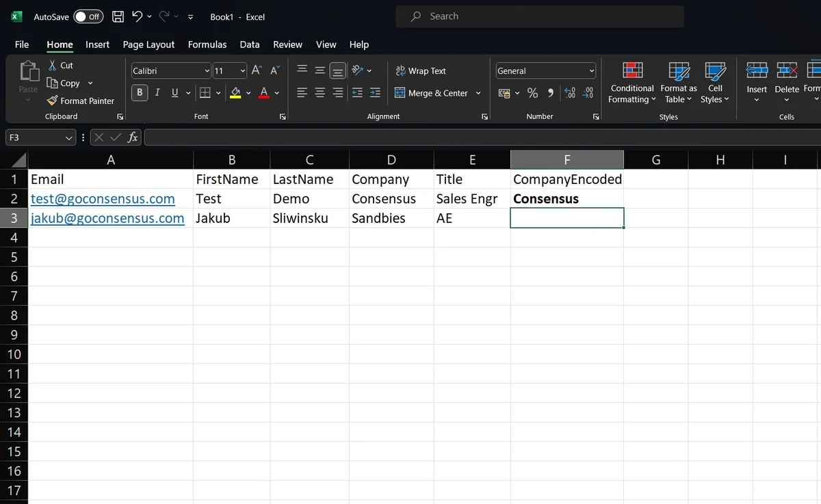Undo the last action
Image resolution: width=821 pixels, height=504 pixels.
137,16
